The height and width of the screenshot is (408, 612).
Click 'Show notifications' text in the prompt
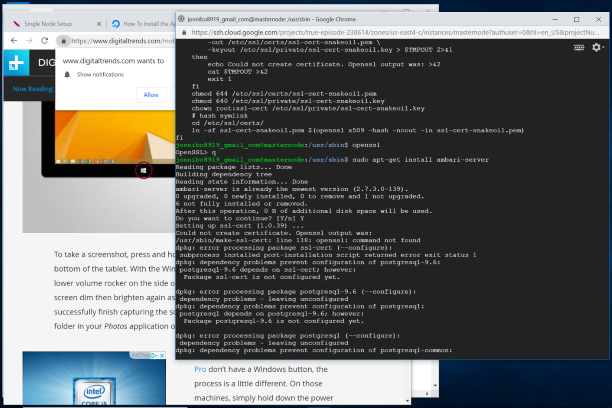100,75
